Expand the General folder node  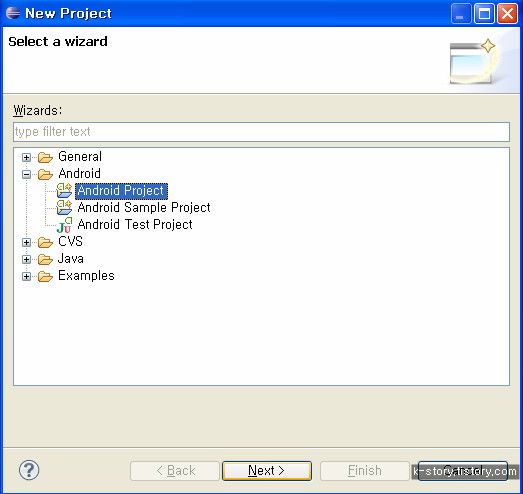26,157
